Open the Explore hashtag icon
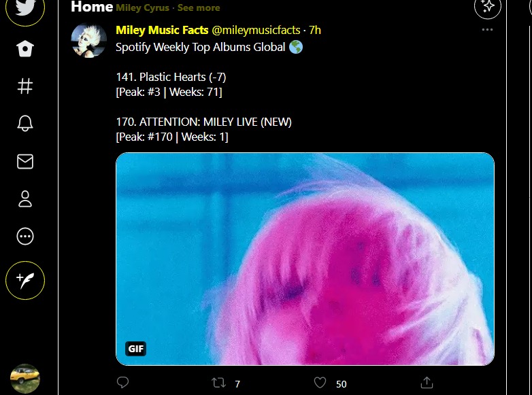Viewport: 532px width, 395px height. click(x=25, y=86)
